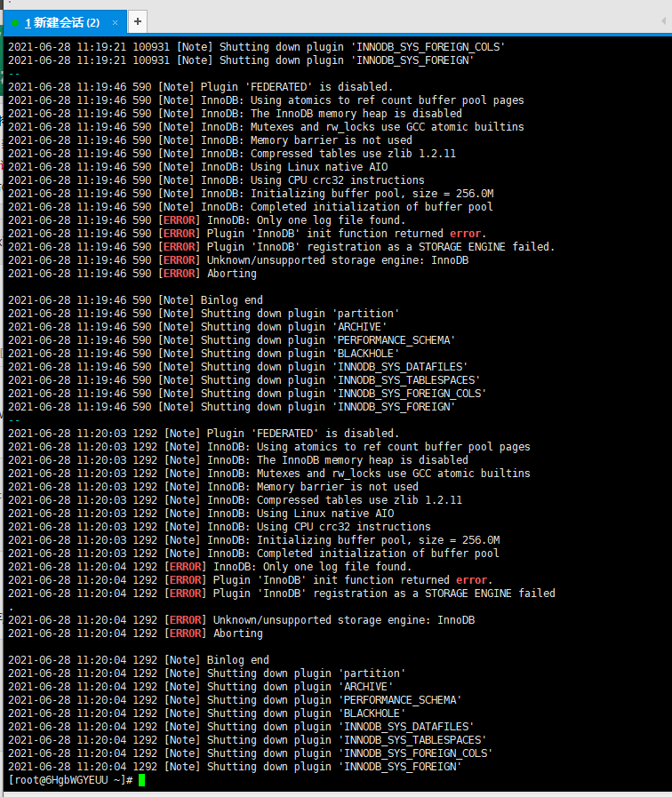Screen dimensions: 672x797
Task: Click the first 100931 'INNODB_SYS_FOREIGN_COLS' line at top
Action: 257,47
